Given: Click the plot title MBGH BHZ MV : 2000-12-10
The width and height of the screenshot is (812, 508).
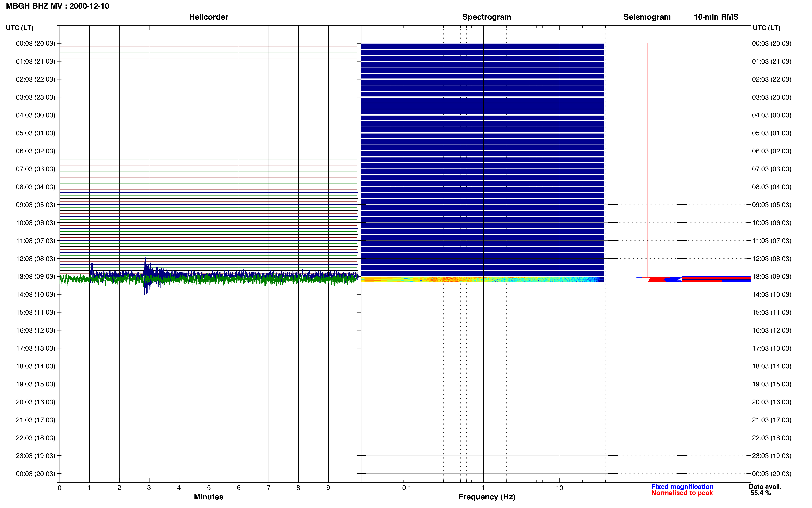Looking at the screenshot, I should point(57,6).
